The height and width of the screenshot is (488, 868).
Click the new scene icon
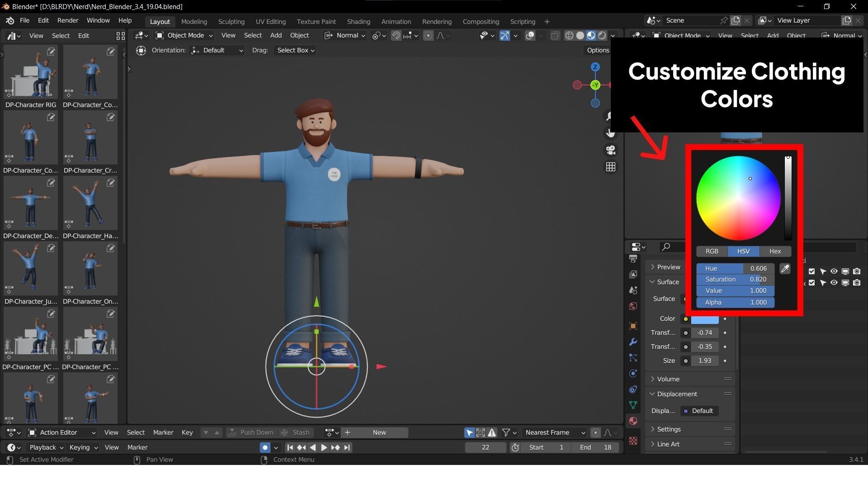coord(736,20)
